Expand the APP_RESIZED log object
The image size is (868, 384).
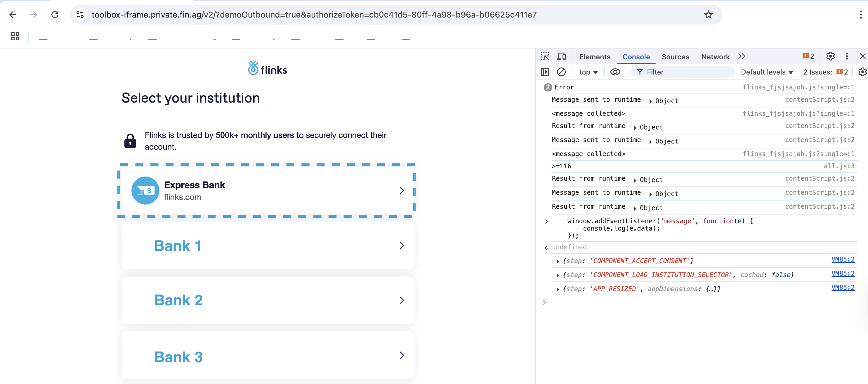click(x=558, y=289)
